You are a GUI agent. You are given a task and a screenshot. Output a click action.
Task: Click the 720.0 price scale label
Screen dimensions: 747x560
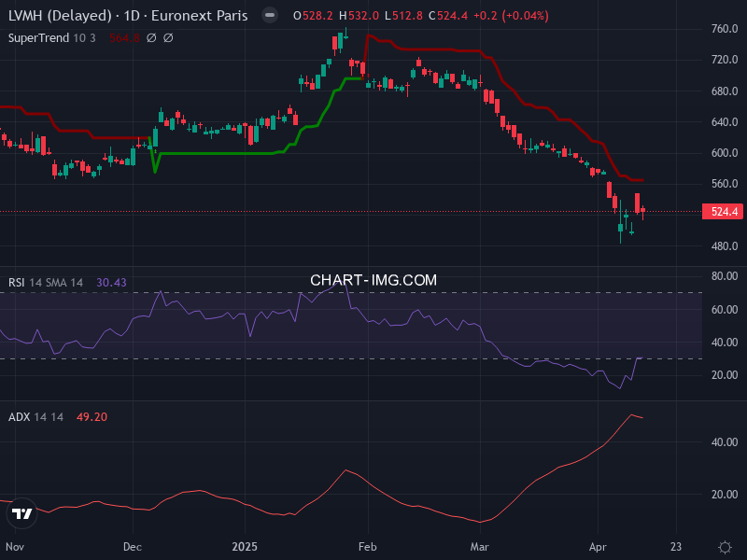click(x=725, y=60)
